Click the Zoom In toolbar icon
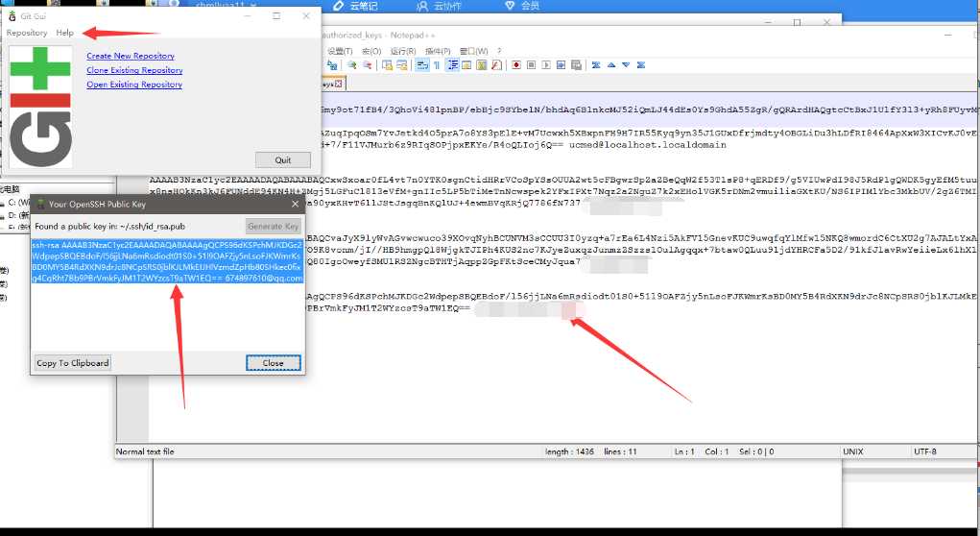The image size is (980, 536). coord(352,65)
